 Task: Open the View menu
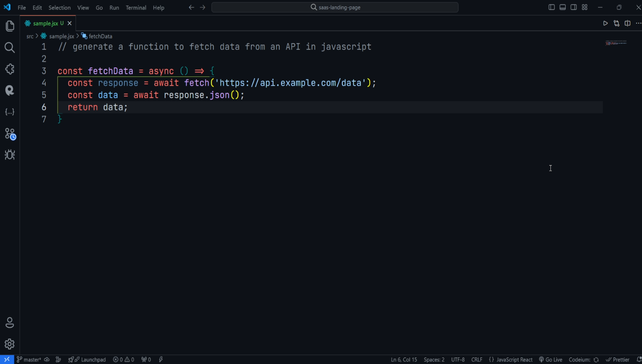[x=83, y=8]
